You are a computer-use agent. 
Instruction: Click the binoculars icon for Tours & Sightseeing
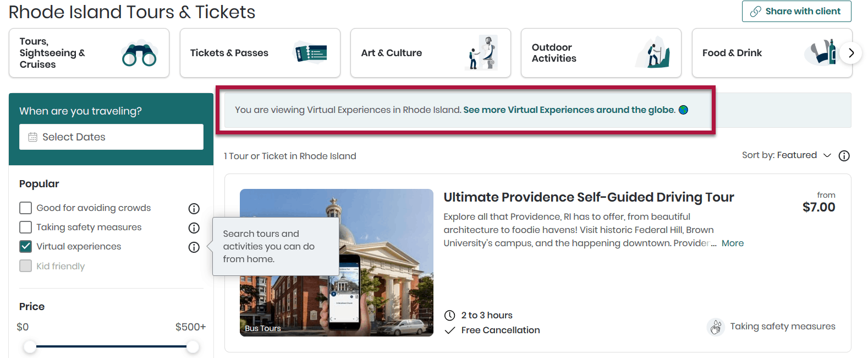point(139,53)
